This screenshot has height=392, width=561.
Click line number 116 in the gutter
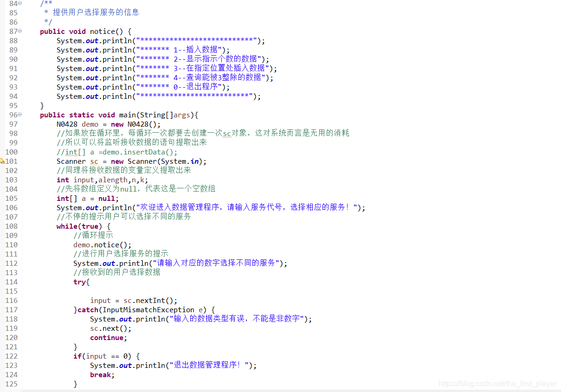click(11, 300)
